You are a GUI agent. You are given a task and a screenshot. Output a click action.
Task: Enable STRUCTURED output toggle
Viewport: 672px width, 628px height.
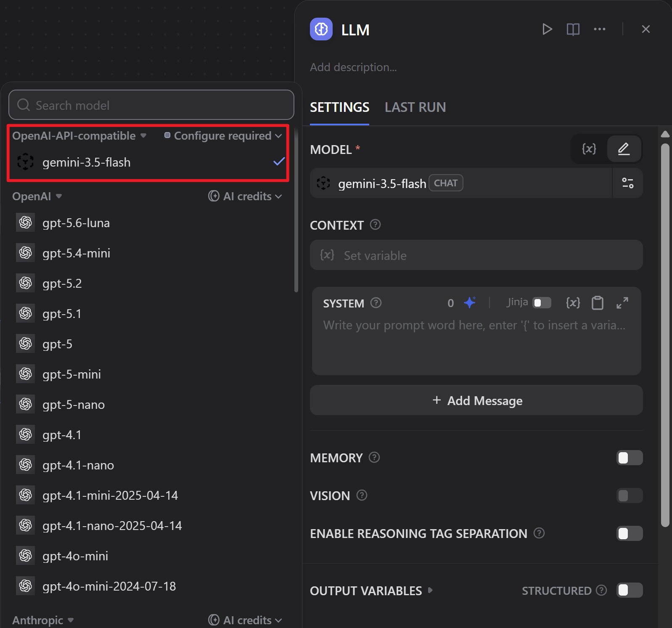click(x=630, y=590)
